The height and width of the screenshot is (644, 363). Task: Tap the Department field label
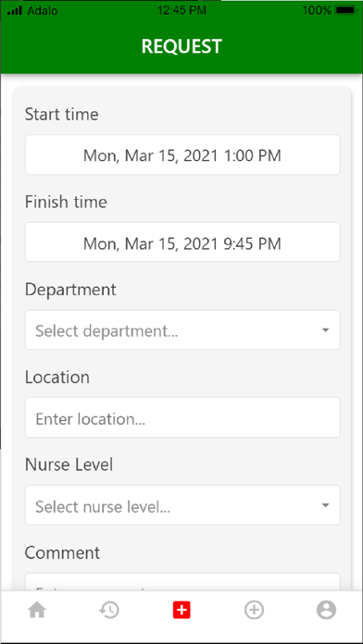70,290
